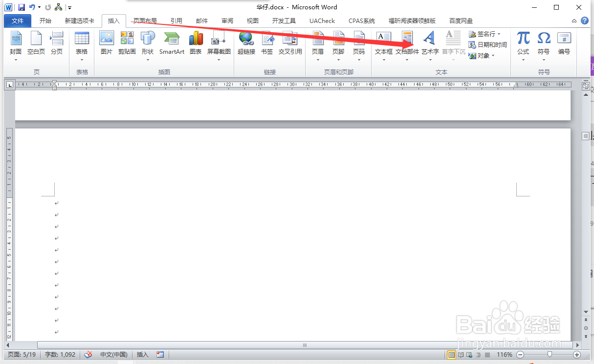Screen dimensions: 594x364
Task: Switch to Print Layout view
Action: [451, 355]
